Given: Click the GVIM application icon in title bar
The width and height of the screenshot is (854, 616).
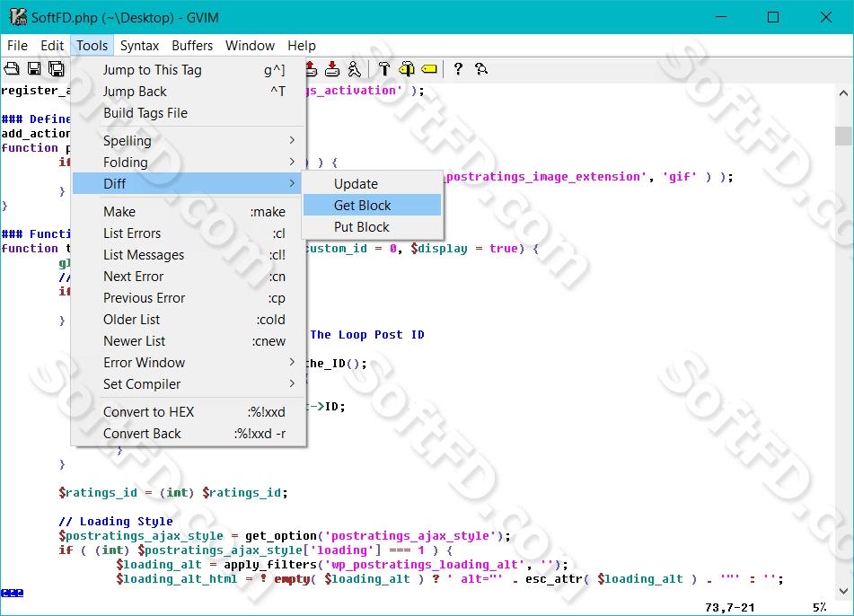Looking at the screenshot, I should pyautogui.click(x=18, y=17).
